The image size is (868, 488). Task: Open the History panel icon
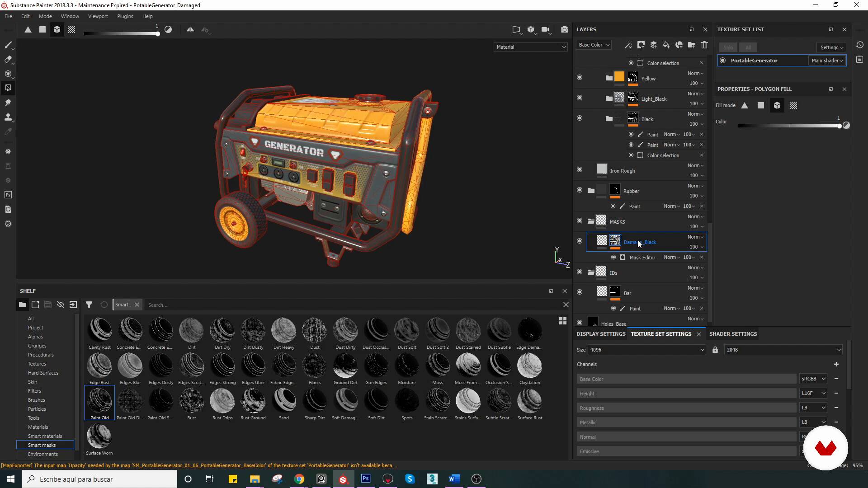pos(860,45)
